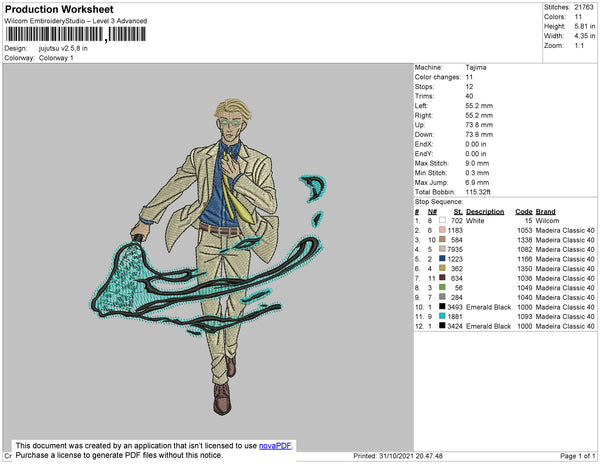This screenshot has width=600, height=464.
Task: Click 'Wilcom' brand in stop 1
Action: click(x=547, y=221)
